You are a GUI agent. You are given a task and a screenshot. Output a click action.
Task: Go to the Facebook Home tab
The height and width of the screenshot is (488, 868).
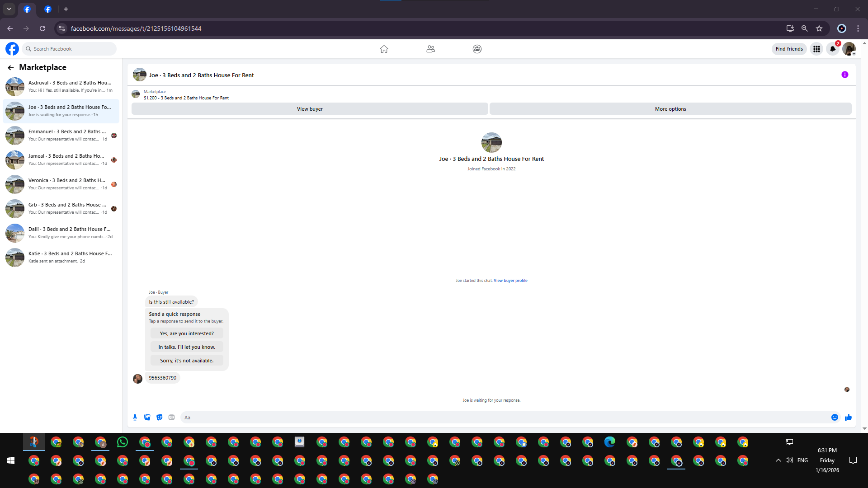[384, 49]
